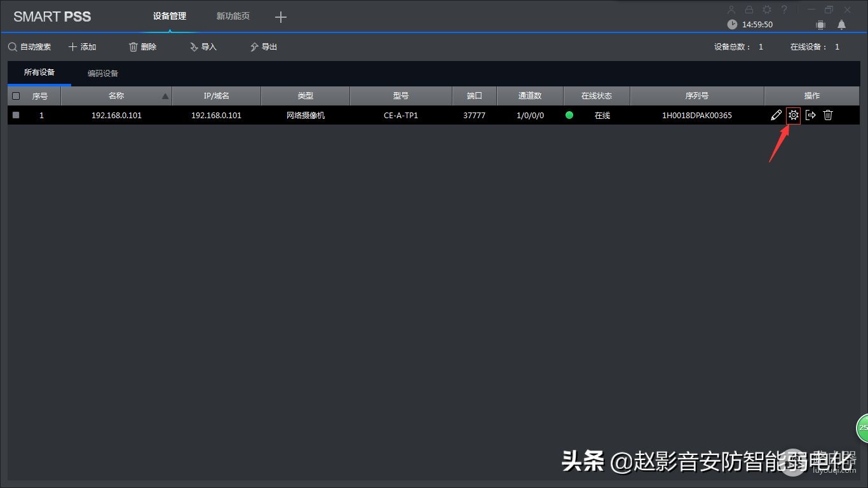Minimize the SMART PSS window
This screenshot has width=868, height=488.
coord(811,10)
